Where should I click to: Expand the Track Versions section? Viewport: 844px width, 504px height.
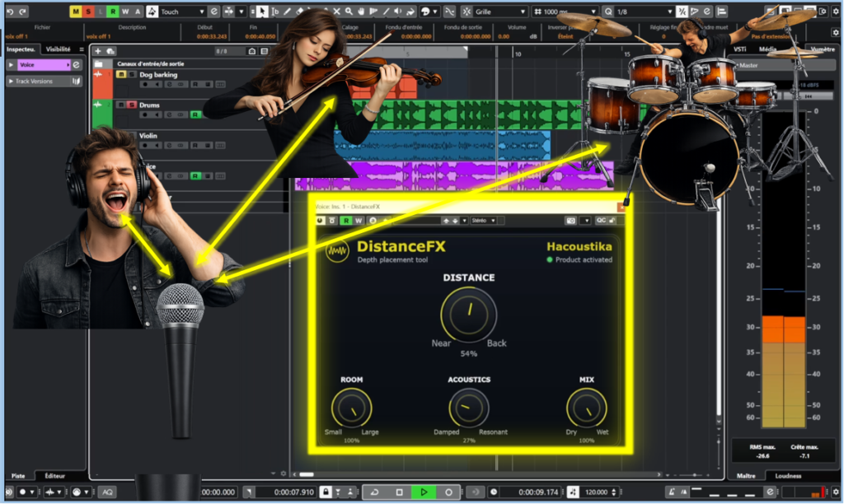[11, 82]
